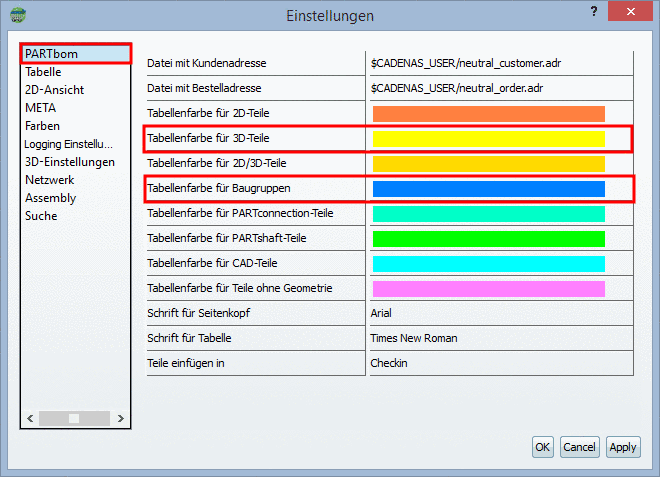
Task: Click the Apply button
Action: coord(623,447)
